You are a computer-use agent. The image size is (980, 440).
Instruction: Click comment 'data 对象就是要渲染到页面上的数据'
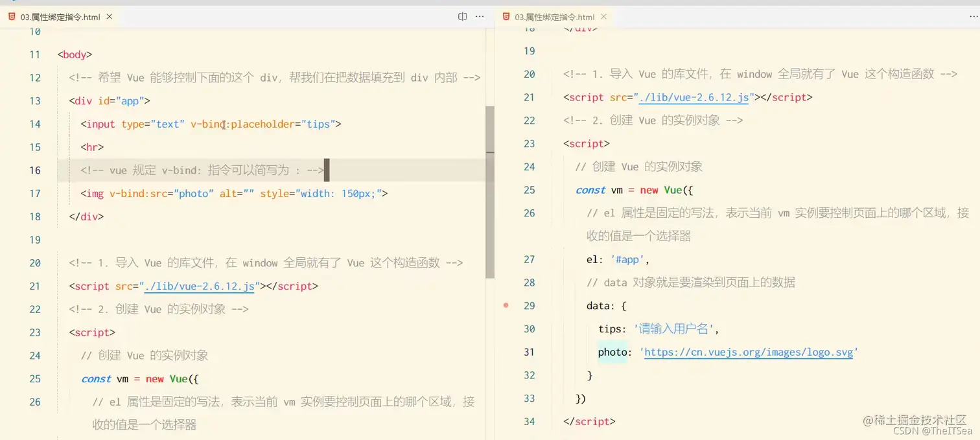691,283
